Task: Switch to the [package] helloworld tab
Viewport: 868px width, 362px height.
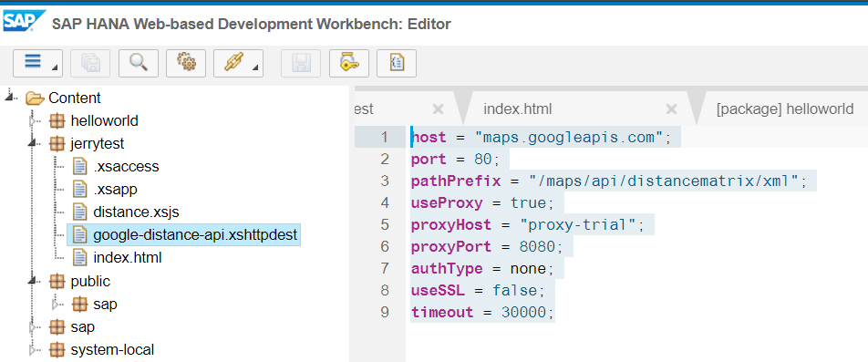Action: pyautogui.click(x=784, y=109)
